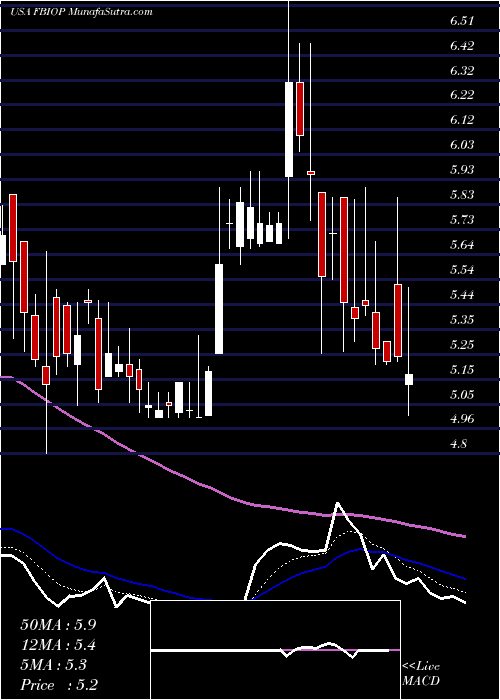500x700 pixels.
Task: Click inside the Live MACD inset chart
Action: (275, 650)
